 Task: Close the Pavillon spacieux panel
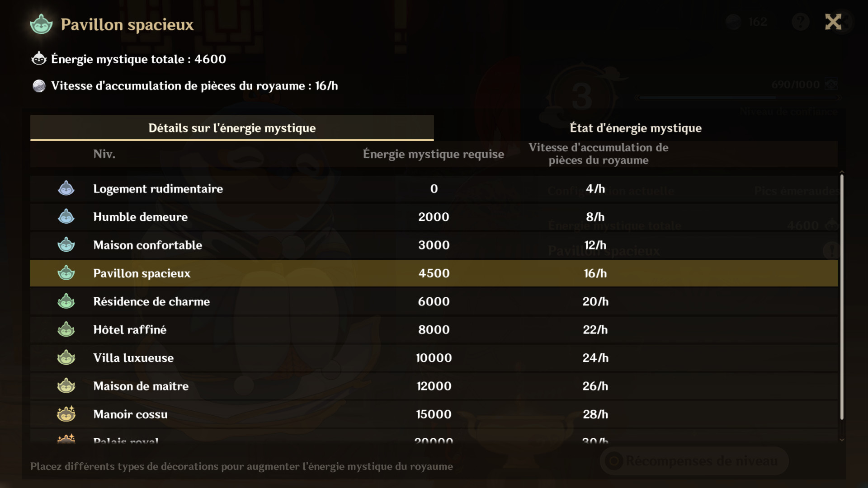click(x=833, y=22)
